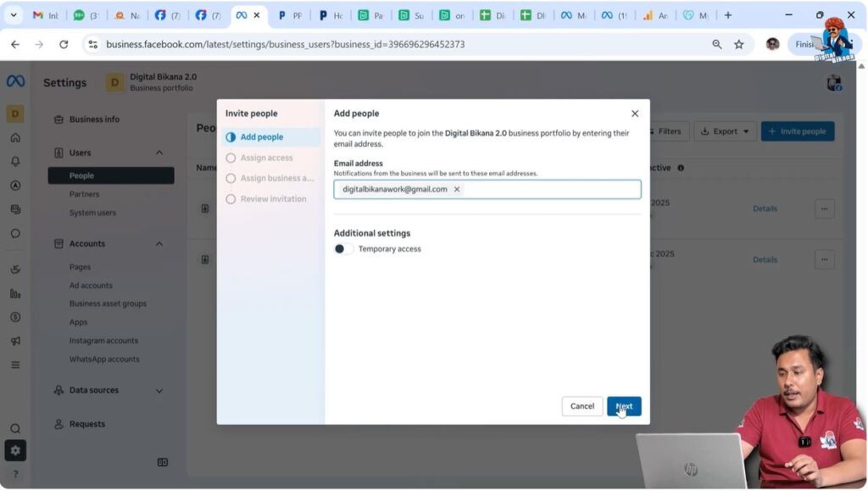Switch to the first Facebook browser tab
The width and height of the screenshot is (868, 491).
pos(167,15)
